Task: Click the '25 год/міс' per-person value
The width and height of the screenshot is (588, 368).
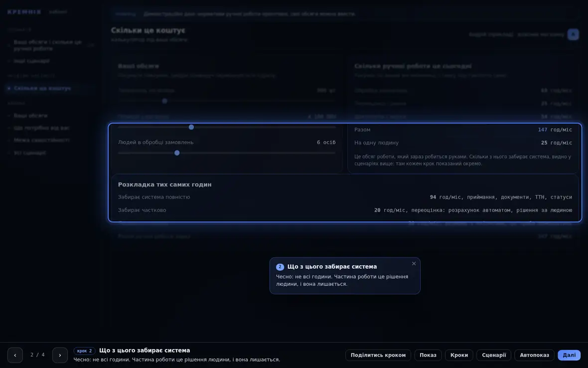Action: [x=557, y=143]
